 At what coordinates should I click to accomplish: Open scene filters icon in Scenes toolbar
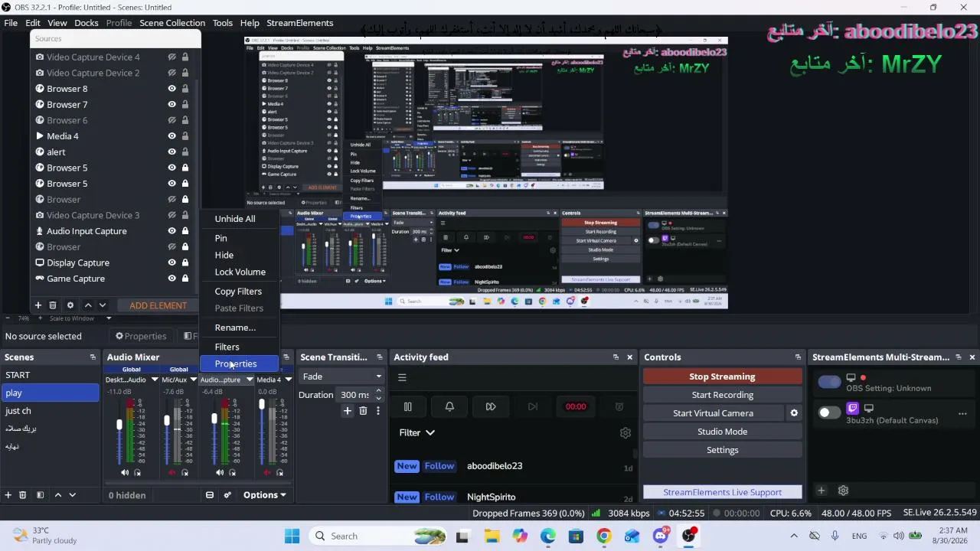coord(41,495)
